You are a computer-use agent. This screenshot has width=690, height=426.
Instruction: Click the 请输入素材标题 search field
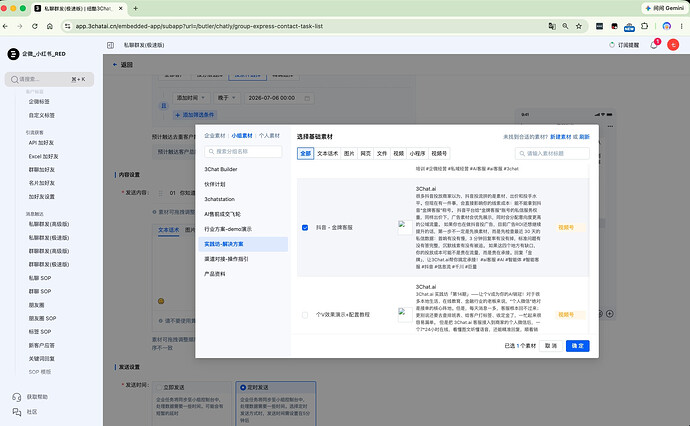click(x=552, y=154)
